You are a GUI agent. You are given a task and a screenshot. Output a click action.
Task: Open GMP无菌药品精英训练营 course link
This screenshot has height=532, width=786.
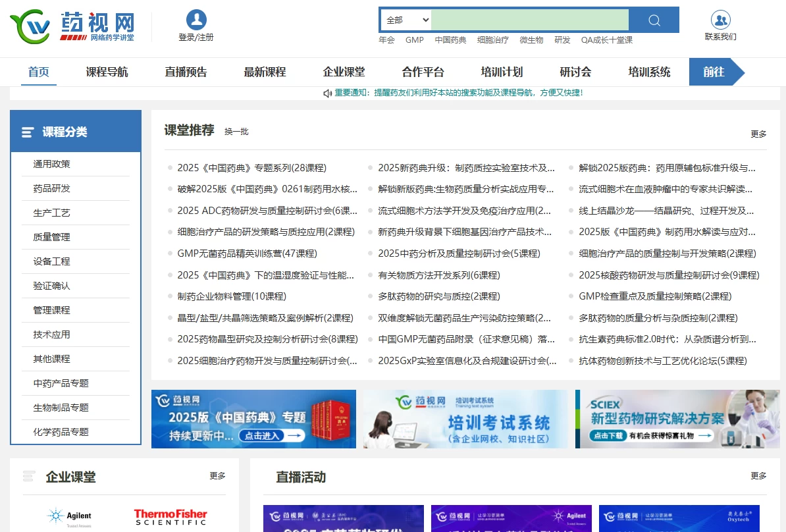click(247, 253)
